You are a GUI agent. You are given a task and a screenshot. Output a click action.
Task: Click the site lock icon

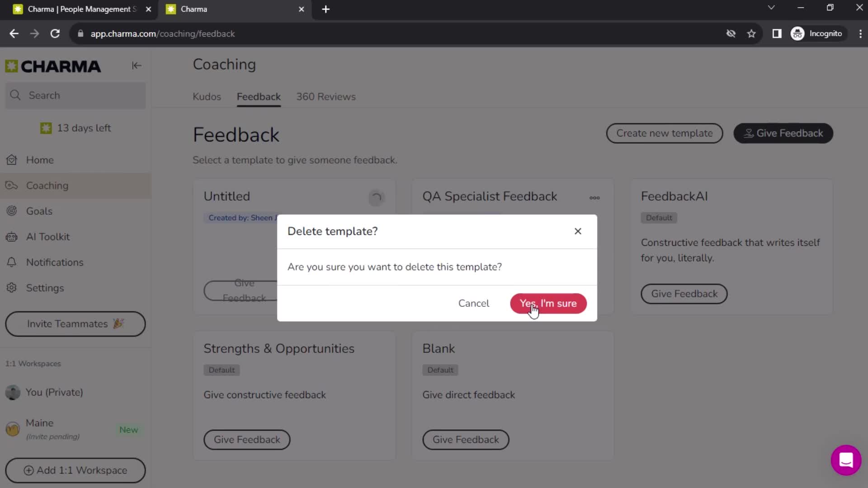point(80,34)
